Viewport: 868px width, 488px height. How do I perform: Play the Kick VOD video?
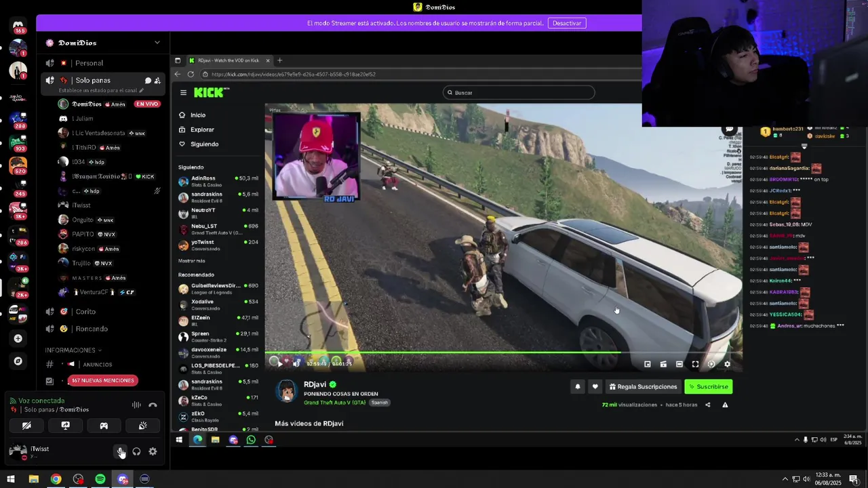pos(279,364)
